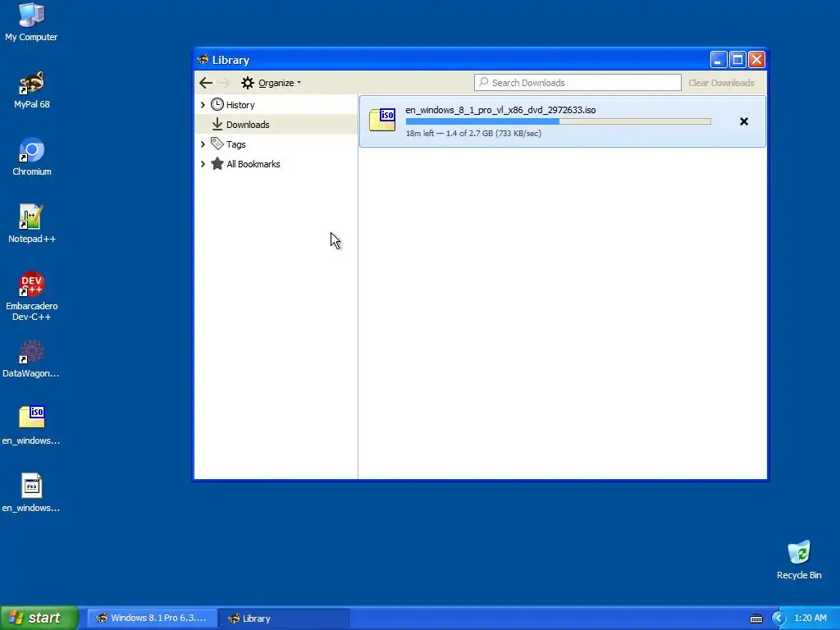Click the Clear Downloads button

[x=721, y=83]
